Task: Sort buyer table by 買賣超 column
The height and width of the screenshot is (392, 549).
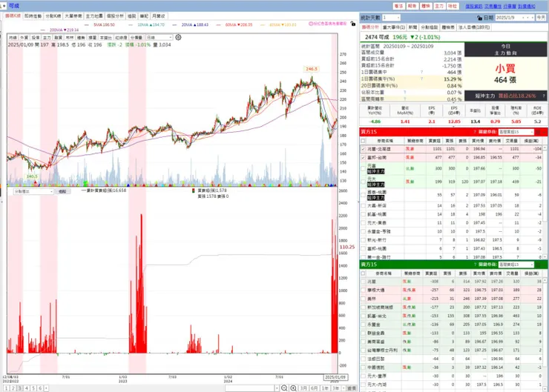Action: [435, 141]
